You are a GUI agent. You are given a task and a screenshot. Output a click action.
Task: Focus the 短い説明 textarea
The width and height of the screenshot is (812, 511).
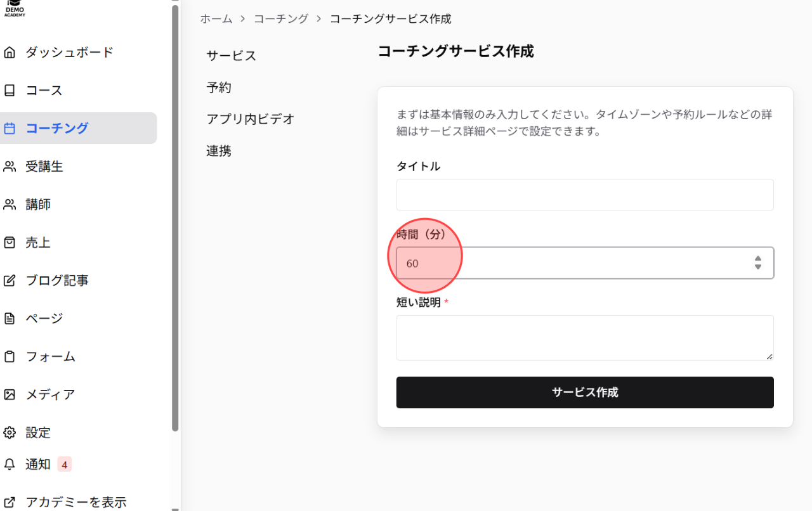click(x=585, y=338)
